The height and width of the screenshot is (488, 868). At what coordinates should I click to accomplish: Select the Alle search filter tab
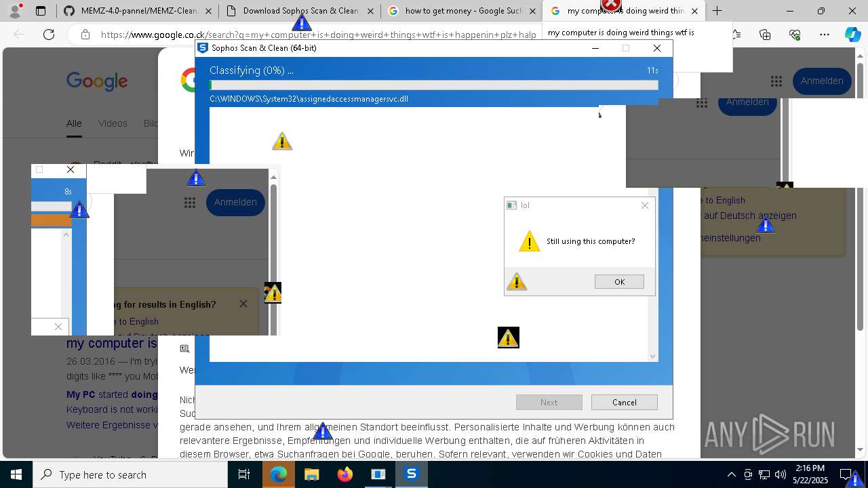74,123
